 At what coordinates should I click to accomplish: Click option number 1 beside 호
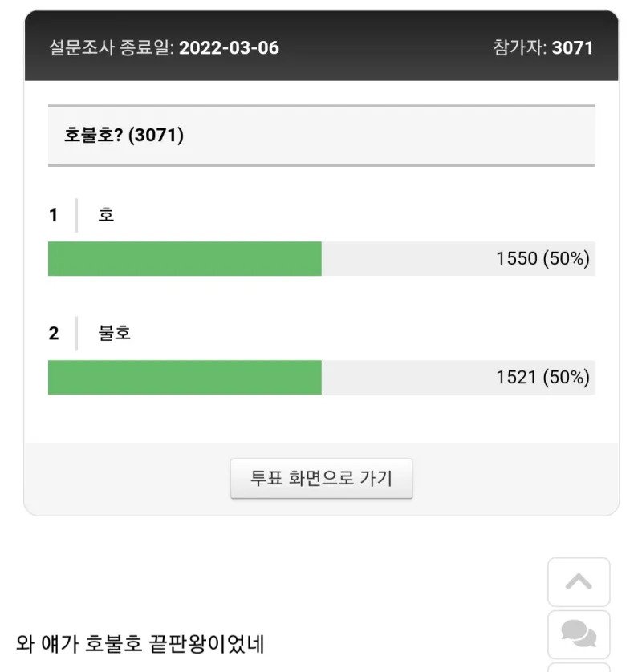(54, 215)
